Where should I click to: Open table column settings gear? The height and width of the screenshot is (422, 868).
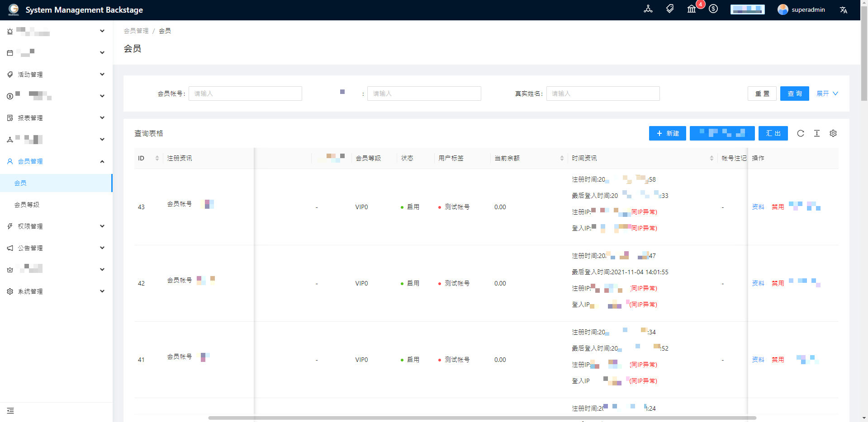click(x=833, y=133)
